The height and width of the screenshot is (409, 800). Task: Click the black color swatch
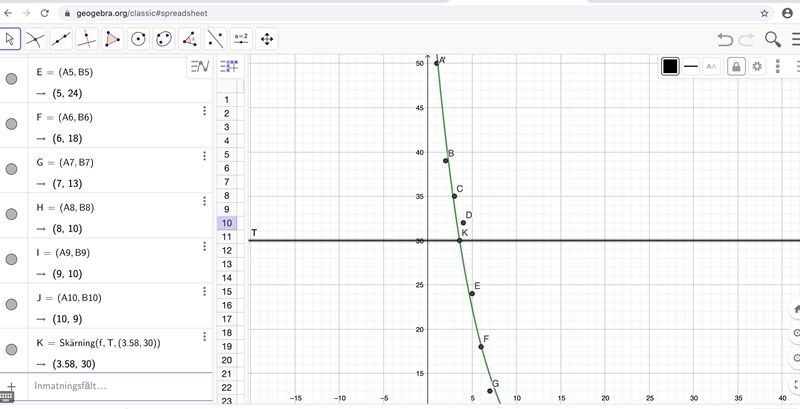point(670,66)
